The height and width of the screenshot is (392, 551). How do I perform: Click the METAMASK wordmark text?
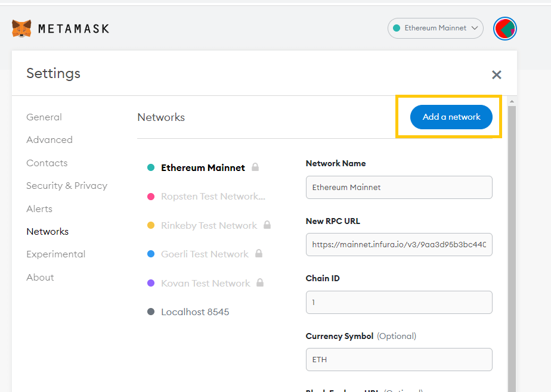pos(74,29)
